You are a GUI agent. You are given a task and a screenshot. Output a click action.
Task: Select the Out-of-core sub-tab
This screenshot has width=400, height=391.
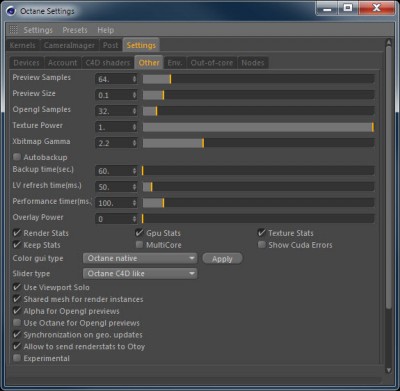coord(212,63)
